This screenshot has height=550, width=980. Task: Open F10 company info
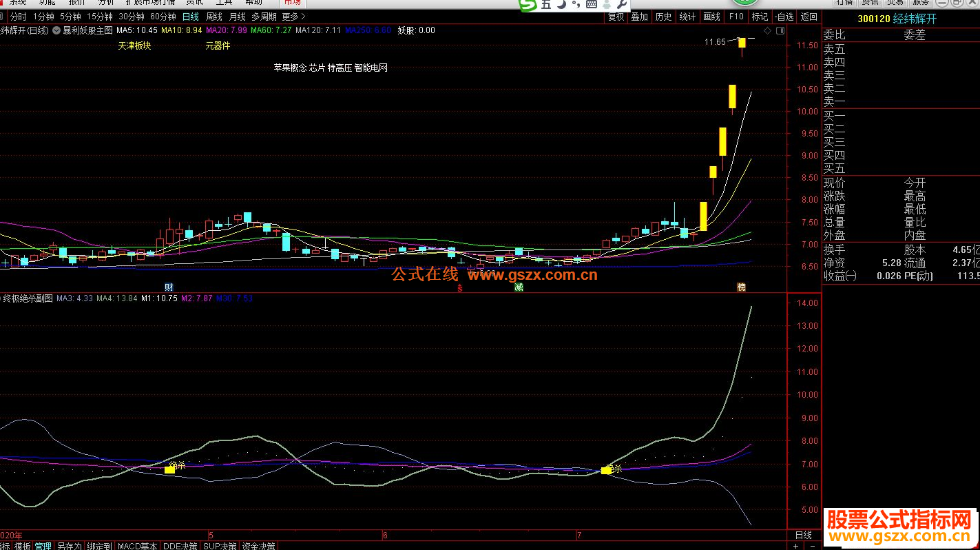pyautogui.click(x=736, y=17)
